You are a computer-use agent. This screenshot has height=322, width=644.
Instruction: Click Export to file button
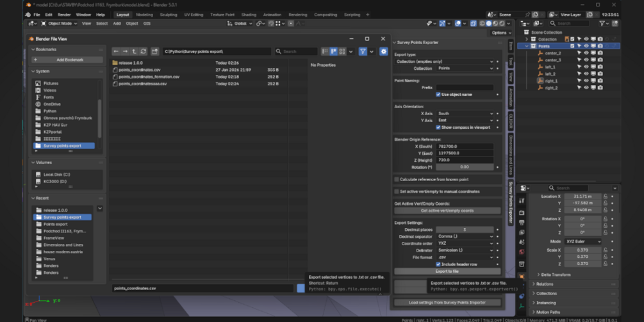coord(447,271)
